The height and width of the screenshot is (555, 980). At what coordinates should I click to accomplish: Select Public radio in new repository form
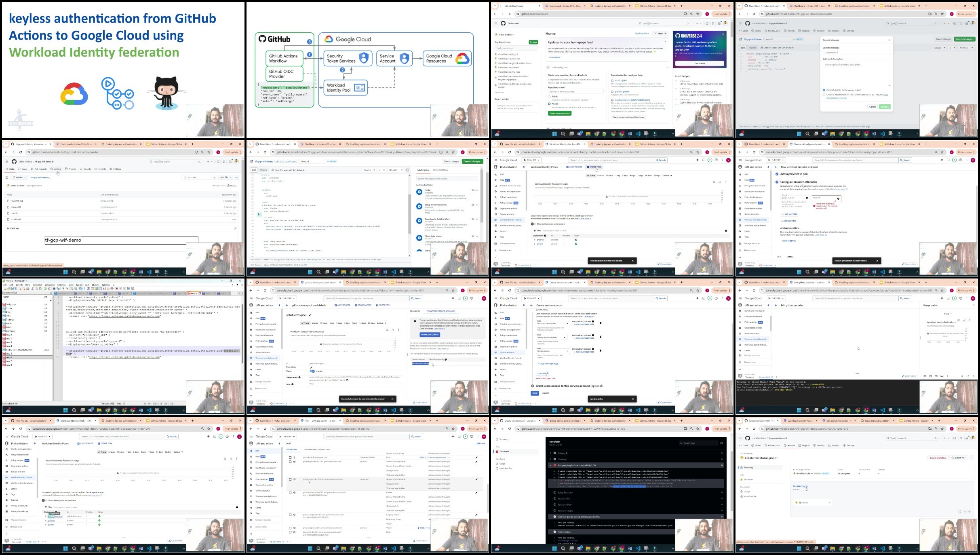[549, 97]
